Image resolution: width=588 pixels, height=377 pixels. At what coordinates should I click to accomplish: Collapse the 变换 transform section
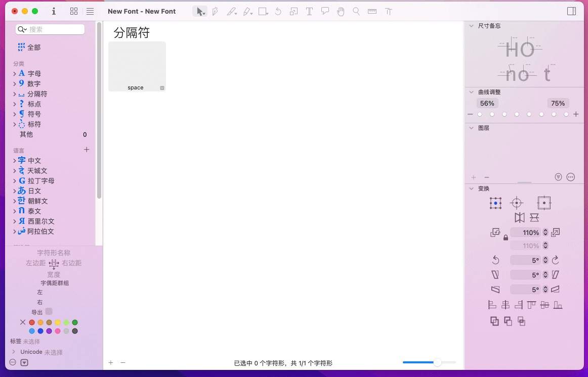(472, 188)
